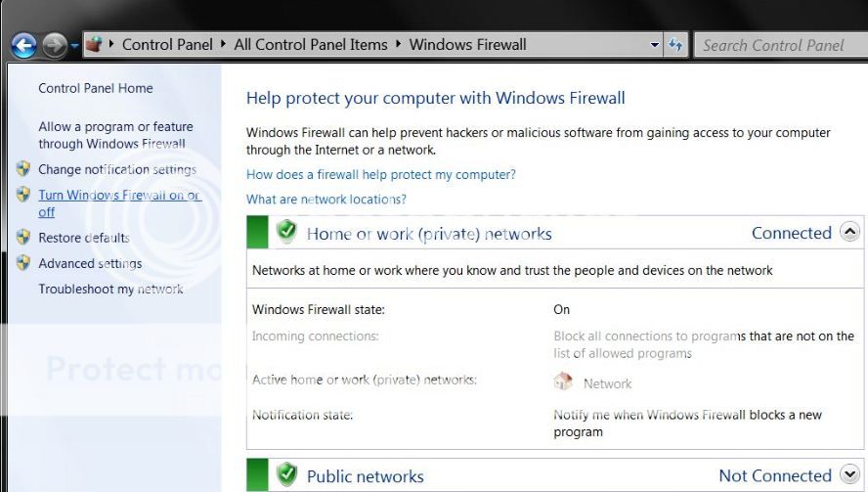Collapse the Home or work networks section

tap(849, 232)
